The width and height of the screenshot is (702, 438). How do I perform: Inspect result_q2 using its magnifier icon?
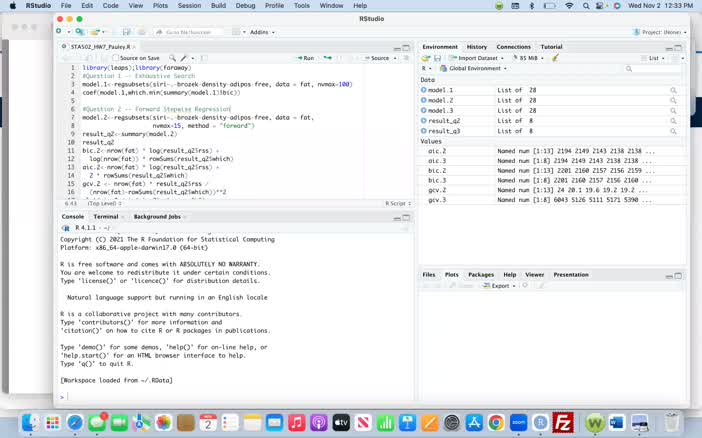(674, 121)
